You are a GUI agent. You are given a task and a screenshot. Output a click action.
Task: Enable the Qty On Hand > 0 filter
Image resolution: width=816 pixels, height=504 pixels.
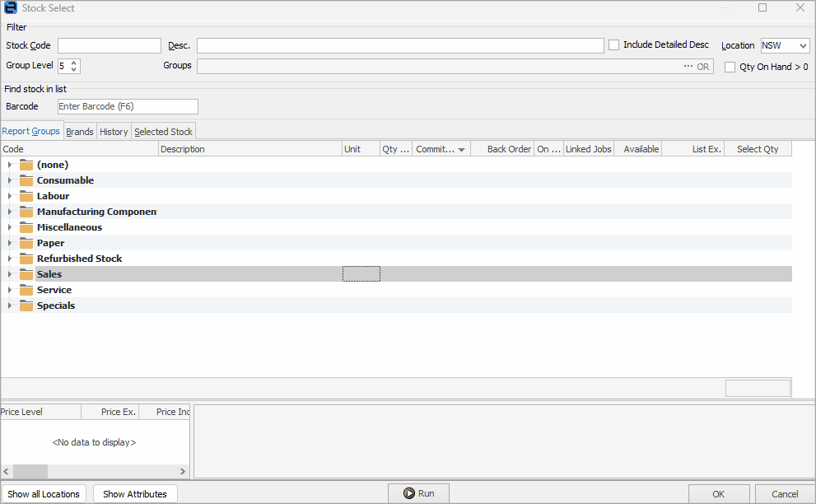730,67
